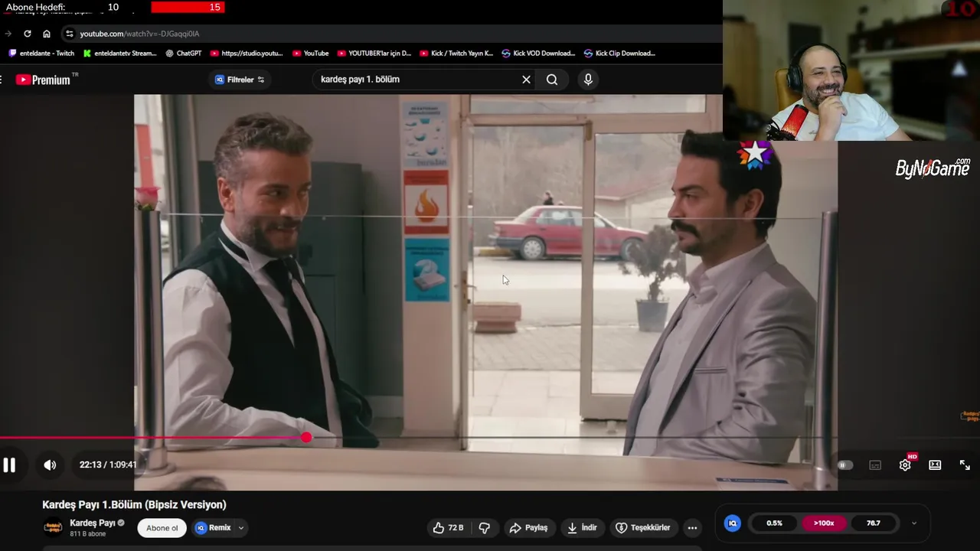The width and height of the screenshot is (980, 551).
Task: Click the browser home icon
Action: [x=47, y=34]
